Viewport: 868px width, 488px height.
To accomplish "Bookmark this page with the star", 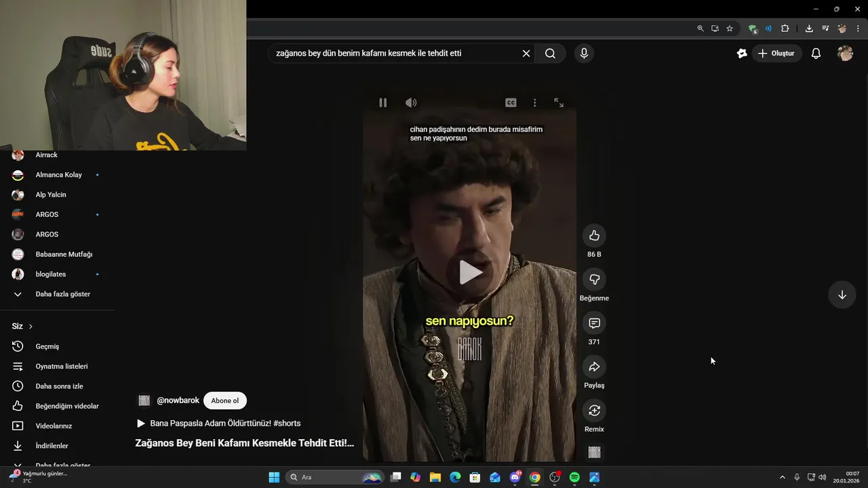I will coord(730,28).
